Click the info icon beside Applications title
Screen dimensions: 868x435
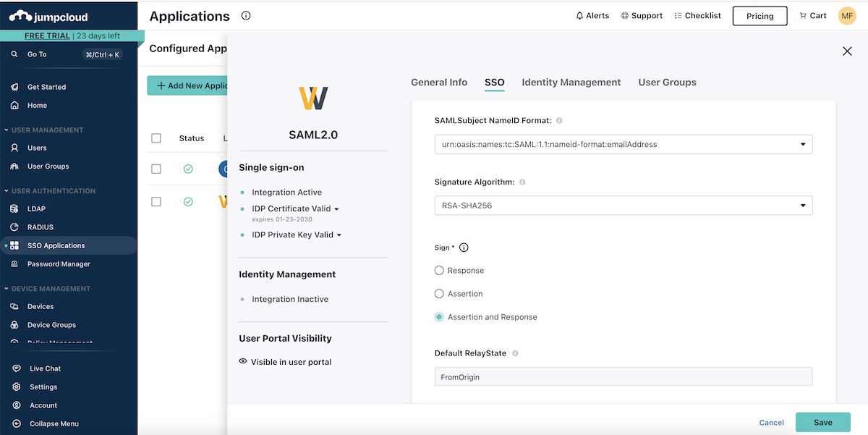246,16
